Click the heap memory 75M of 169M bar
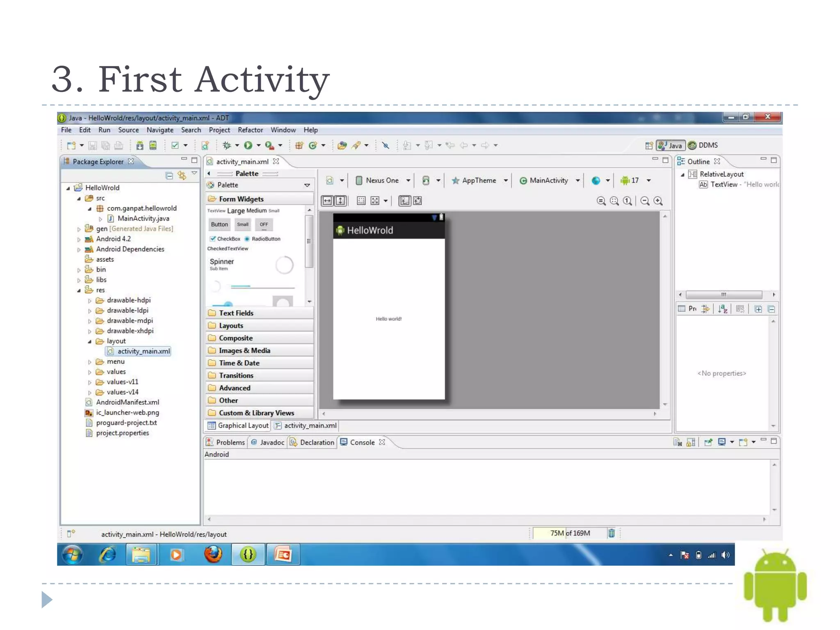Screen dimensions: 840x630 tap(570, 533)
